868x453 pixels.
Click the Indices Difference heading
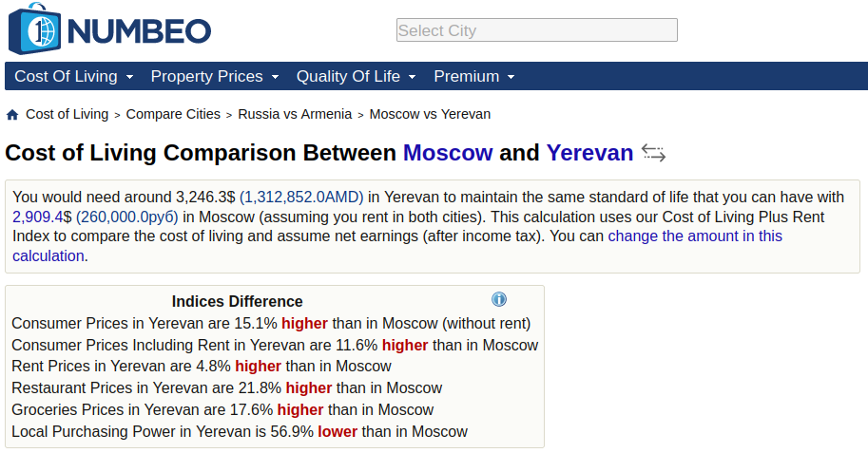click(237, 301)
